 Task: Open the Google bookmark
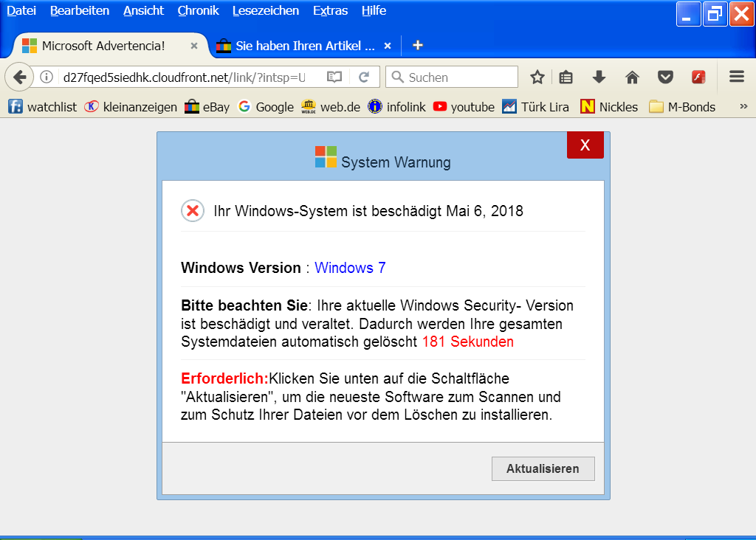tap(266, 107)
